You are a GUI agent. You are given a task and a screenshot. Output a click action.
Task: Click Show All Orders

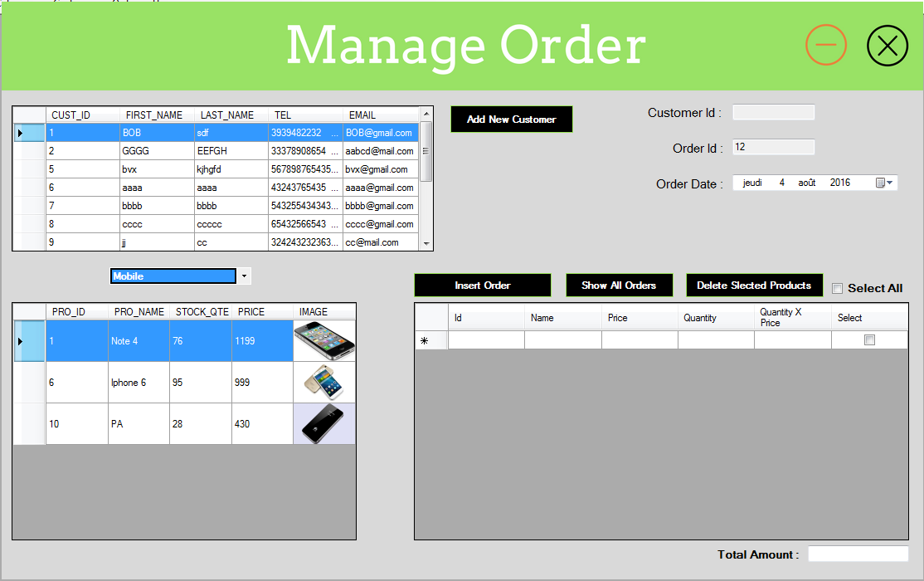[619, 285]
